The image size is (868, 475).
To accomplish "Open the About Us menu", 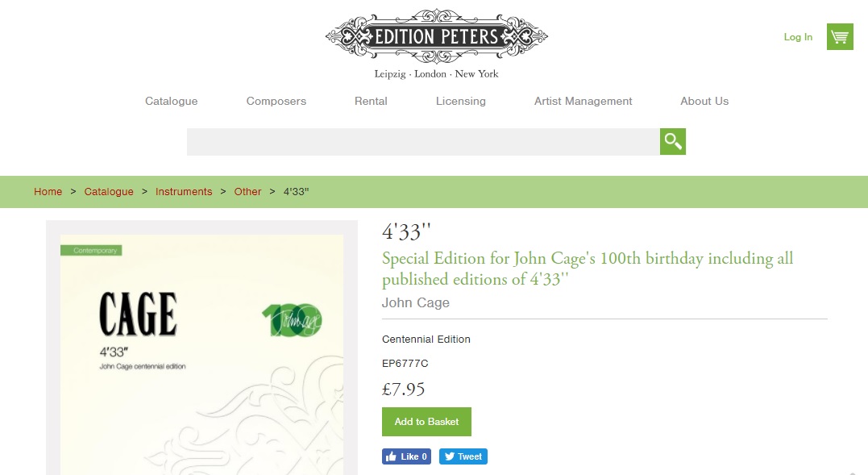I will (704, 102).
